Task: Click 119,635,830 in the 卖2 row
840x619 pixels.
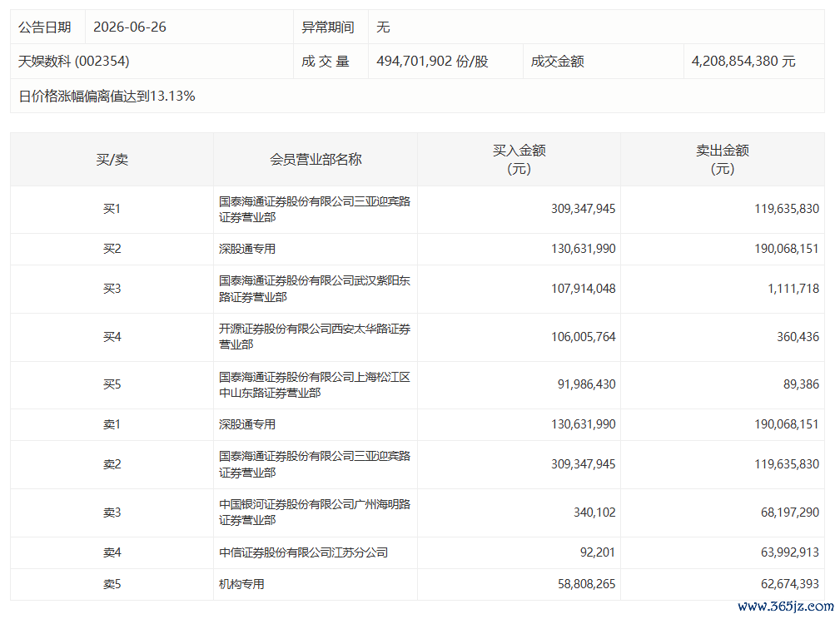Action: (x=787, y=464)
